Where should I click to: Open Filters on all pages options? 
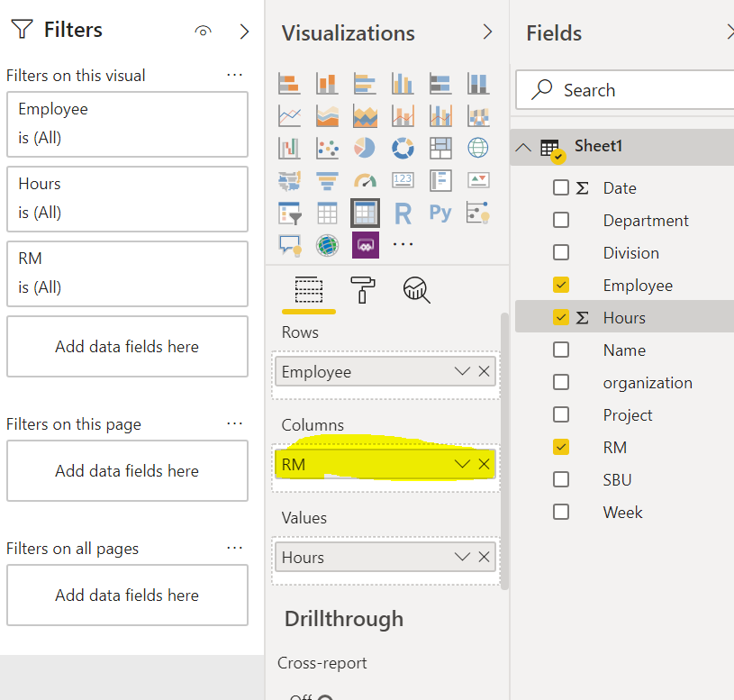tap(234, 548)
